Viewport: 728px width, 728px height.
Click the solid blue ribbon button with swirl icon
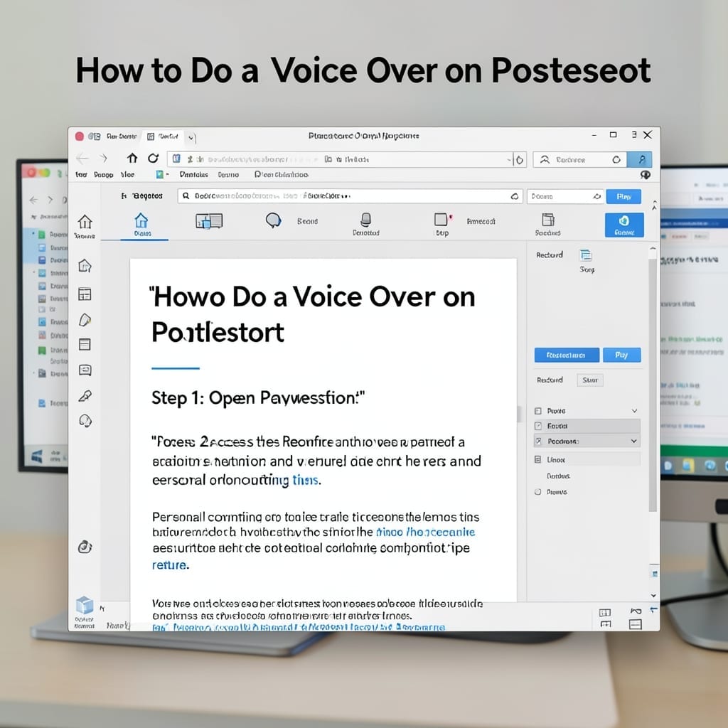(x=624, y=225)
